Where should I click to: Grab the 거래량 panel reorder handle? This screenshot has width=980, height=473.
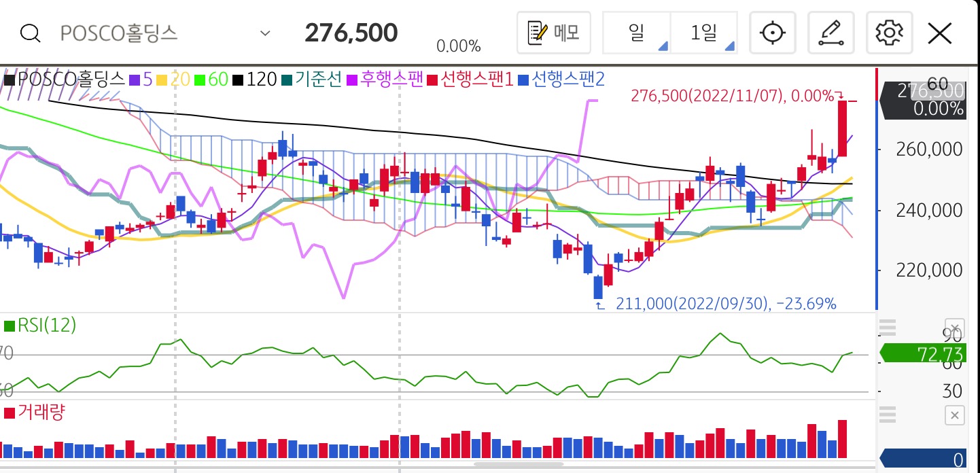[x=888, y=415]
